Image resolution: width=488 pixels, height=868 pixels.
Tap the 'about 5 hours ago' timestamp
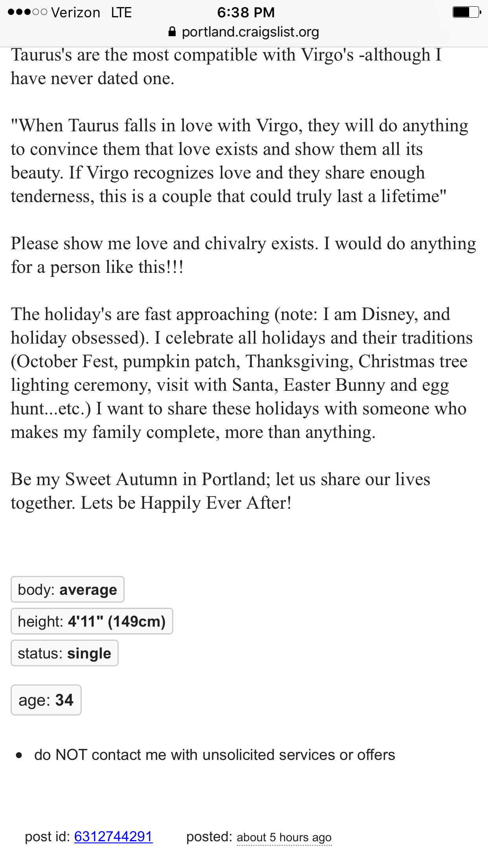tap(284, 837)
